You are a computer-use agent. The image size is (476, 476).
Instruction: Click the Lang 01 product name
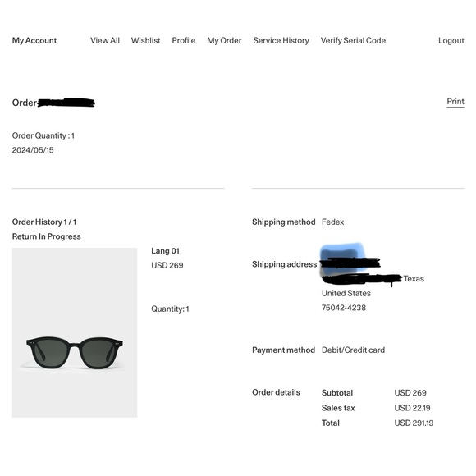[166, 251]
